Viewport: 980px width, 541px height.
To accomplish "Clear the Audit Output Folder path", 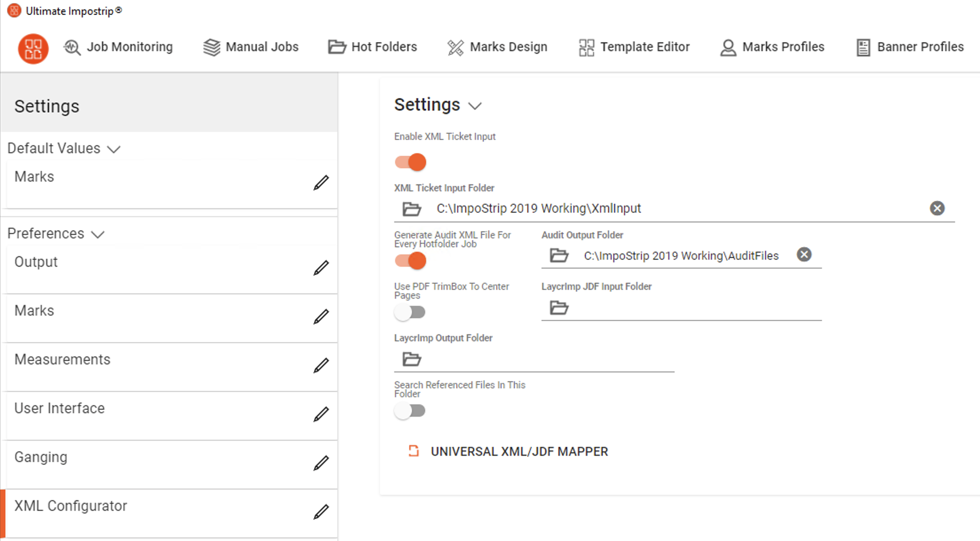I will (804, 254).
